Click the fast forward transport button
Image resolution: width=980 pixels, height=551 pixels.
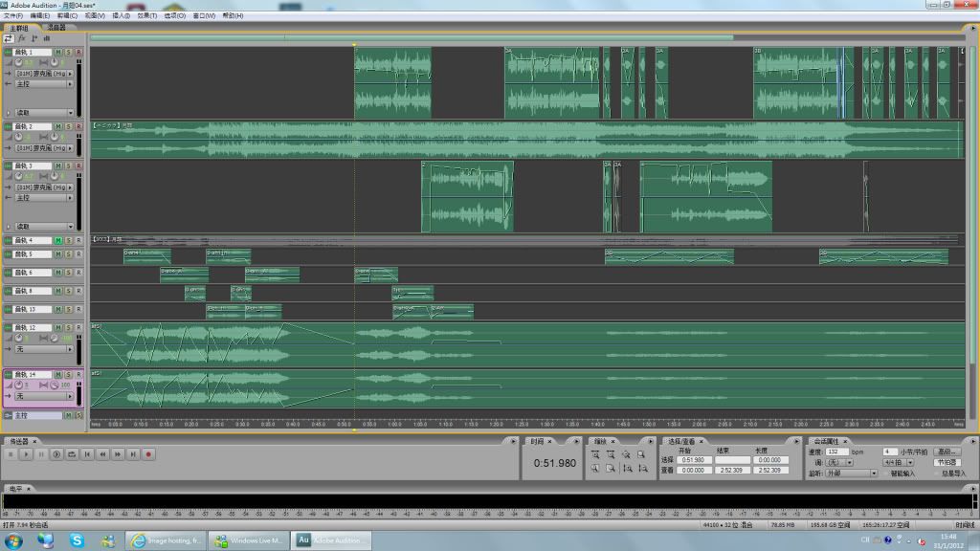(118, 454)
